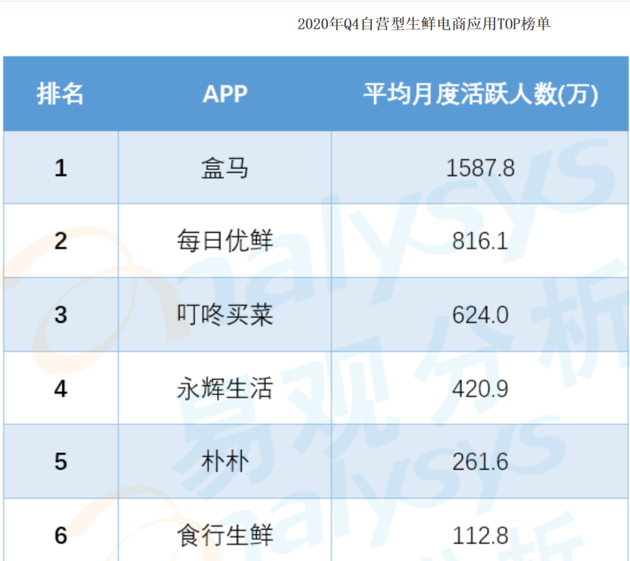
Task: Click rank cell '4'
Action: 61,389
